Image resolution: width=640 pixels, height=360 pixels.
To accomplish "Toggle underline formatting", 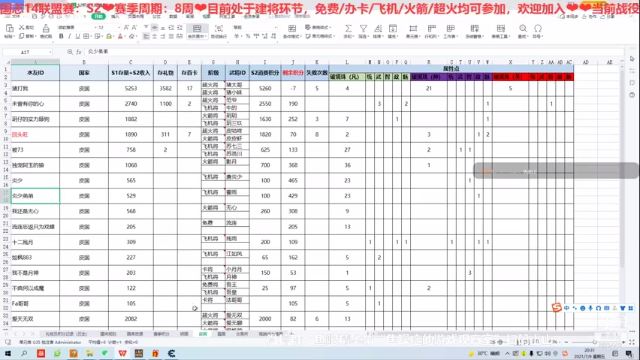I will coord(77,36).
